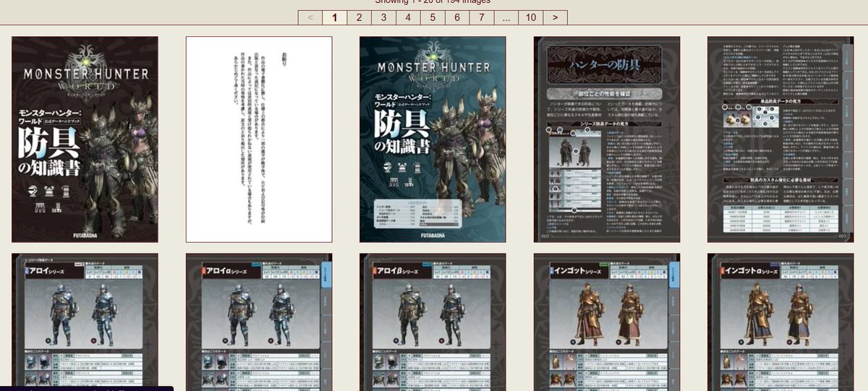Navigate to page 6 in pagination
This screenshot has height=391, width=868.
pyautogui.click(x=457, y=17)
